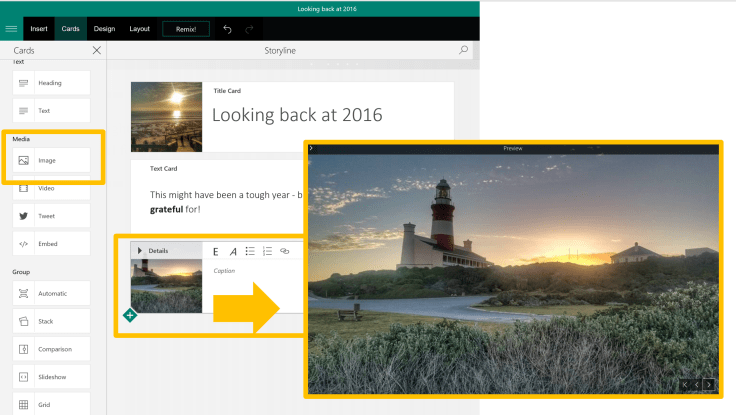Open the hamburger menu

[x=12, y=29]
